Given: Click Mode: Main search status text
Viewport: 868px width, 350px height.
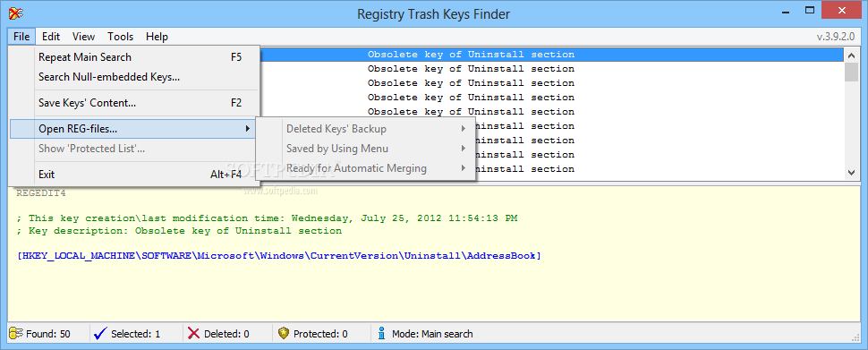Looking at the screenshot, I should pyautogui.click(x=432, y=334).
